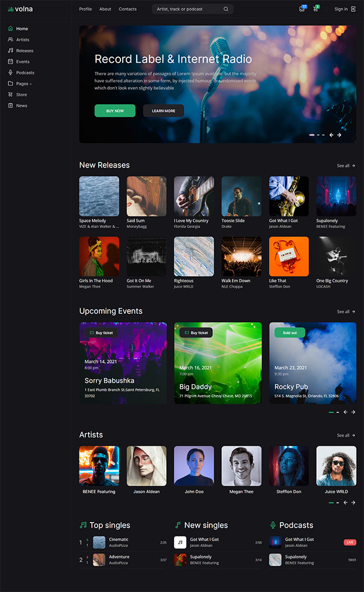Viewport: 364px width, 592px height.
Task: Select second slide indicator in hero banner
Action: point(318,135)
